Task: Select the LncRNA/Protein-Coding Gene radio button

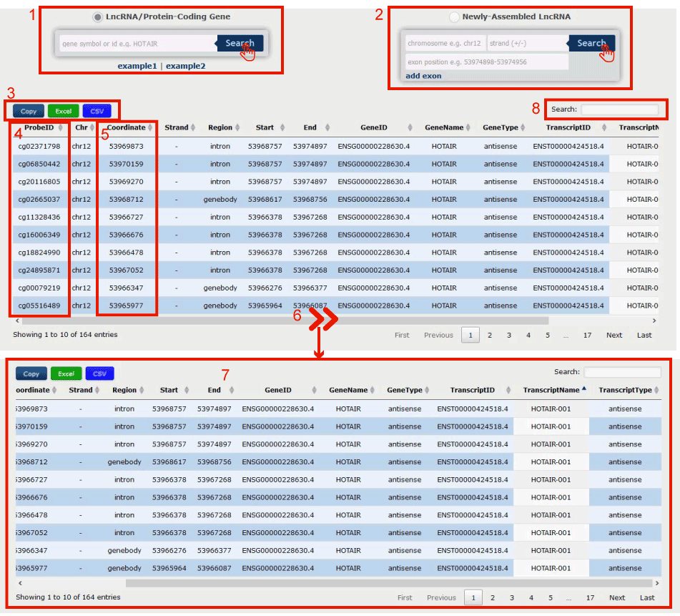Action: tap(98, 16)
